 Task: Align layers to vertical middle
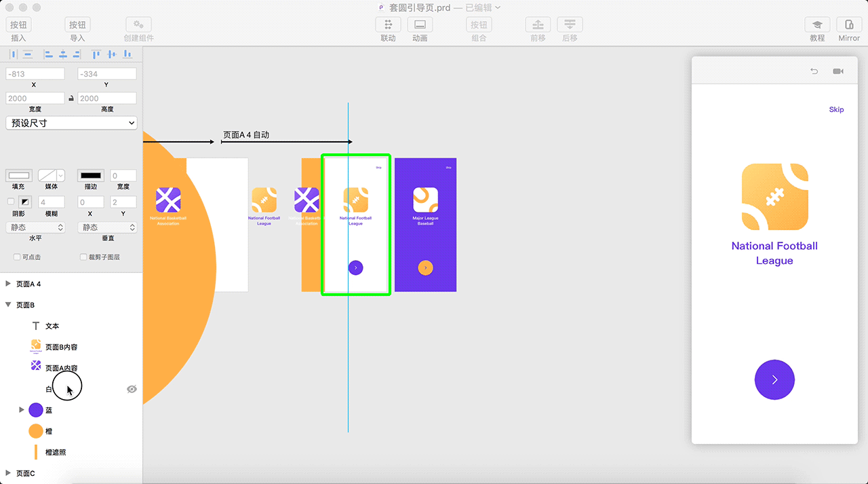coord(112,54)
